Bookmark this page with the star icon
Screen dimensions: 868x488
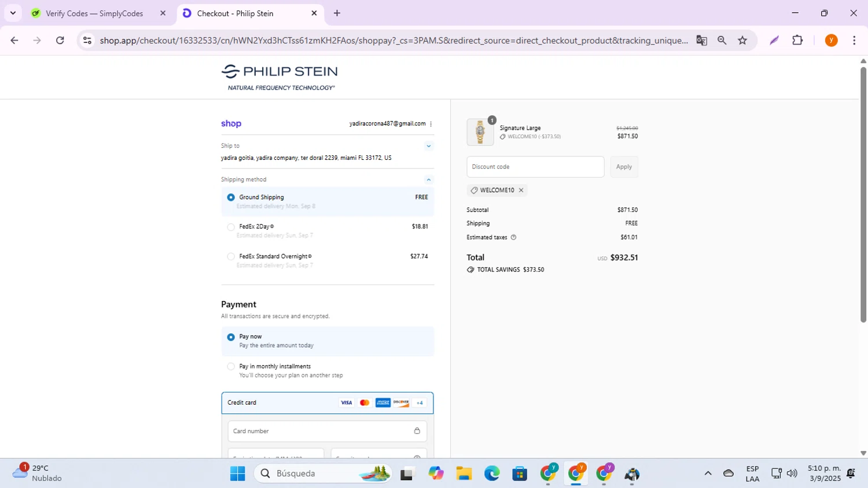[x=742, y=41]
